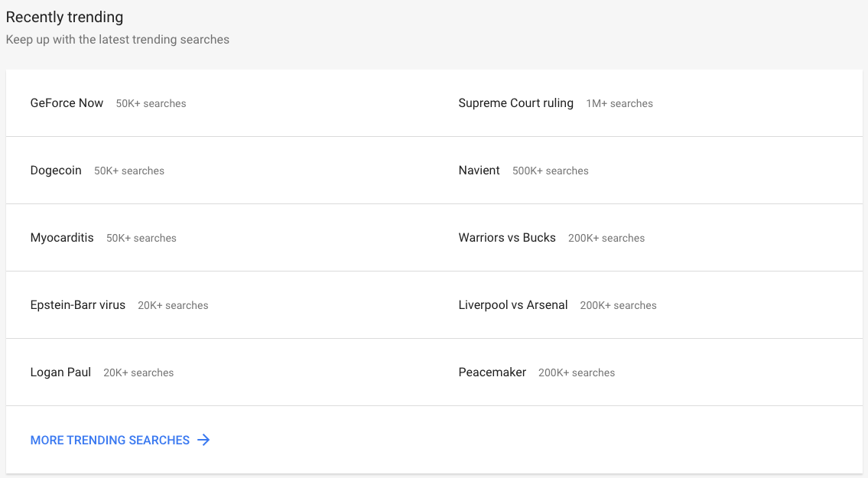Screen dimensions: 868x478
Task: Open the Dogecoin trending search
Action: pos(55,170)
